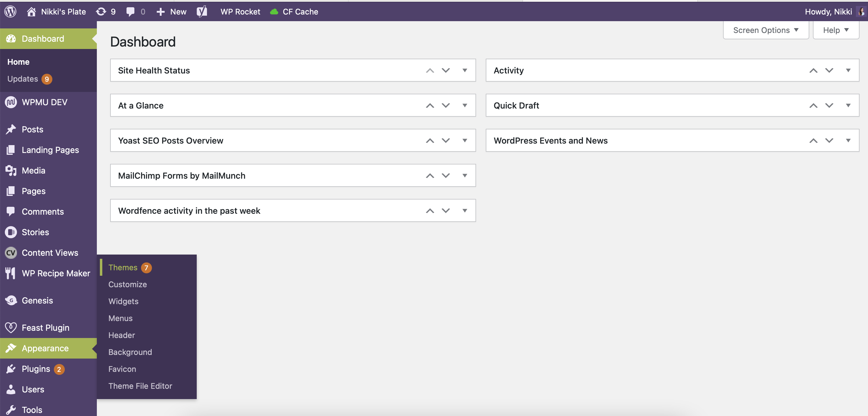Click the WPMU DEV logo icon
This screenshot has height=416, width=868.
tap(11, 102)
